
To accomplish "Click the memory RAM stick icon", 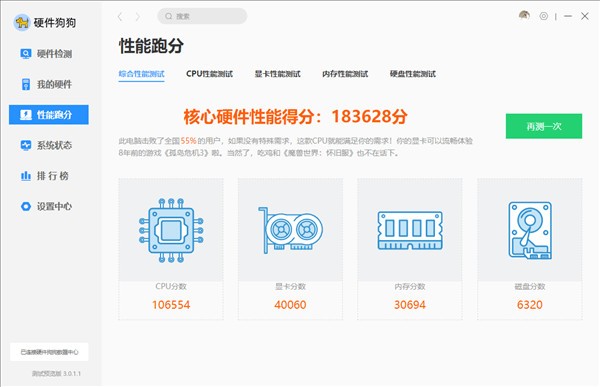I will (410, 230).
